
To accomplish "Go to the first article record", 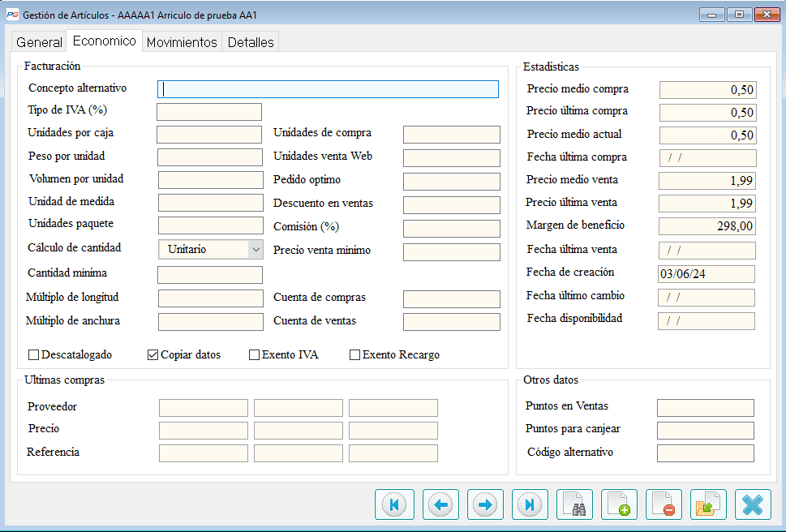I will (x=394, y=504).
